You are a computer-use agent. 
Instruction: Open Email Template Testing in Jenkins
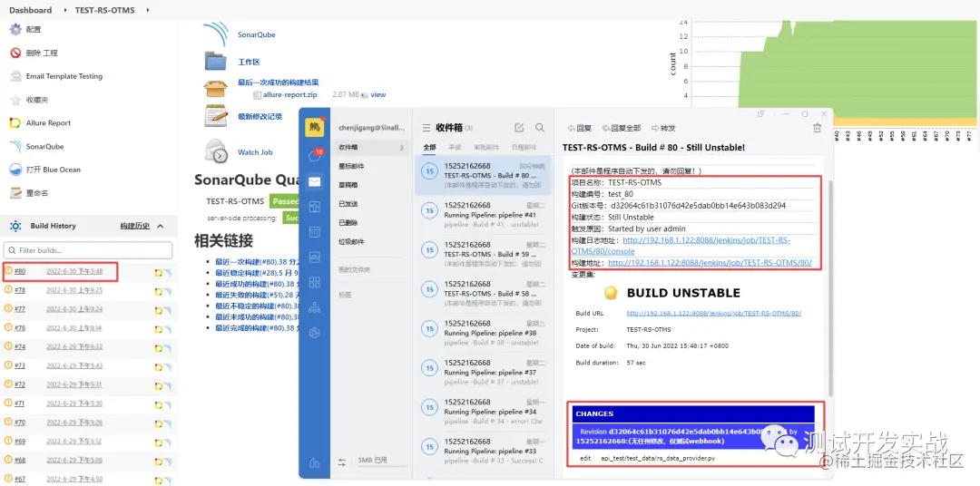64,76
